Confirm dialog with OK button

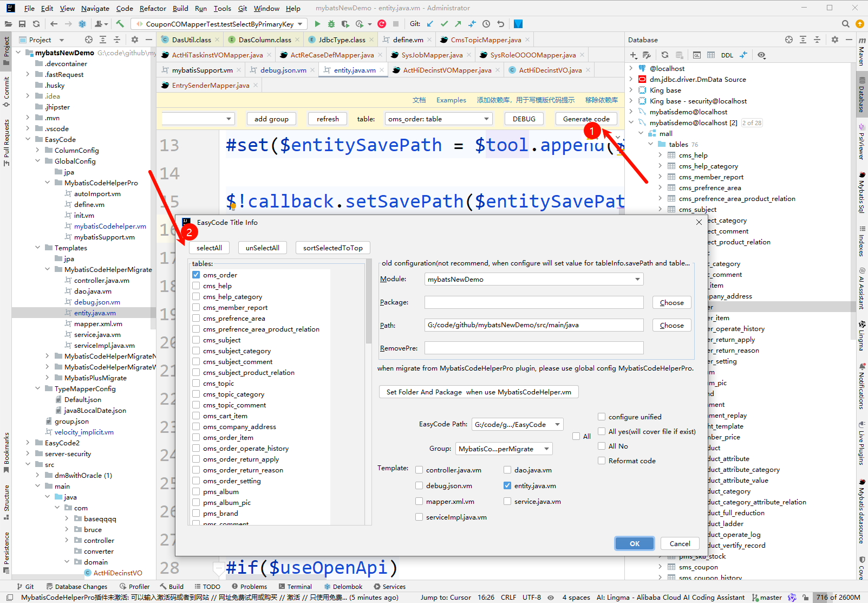[x=635, y=543]
